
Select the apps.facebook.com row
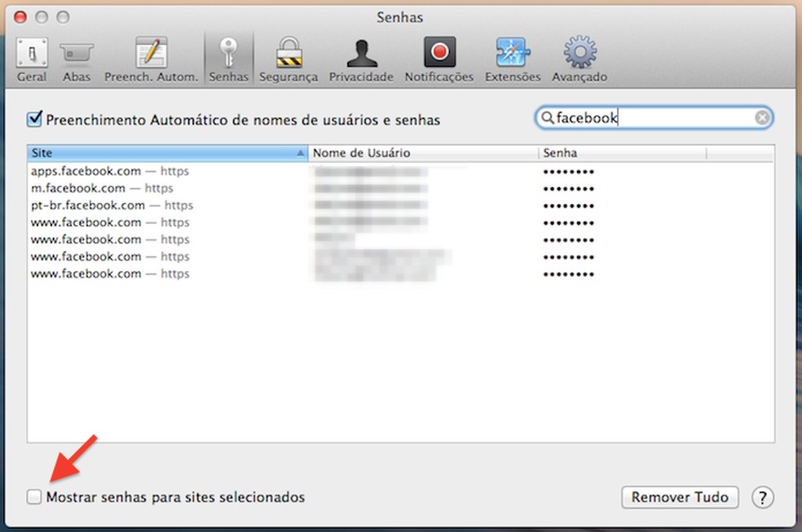click(401, 171)
